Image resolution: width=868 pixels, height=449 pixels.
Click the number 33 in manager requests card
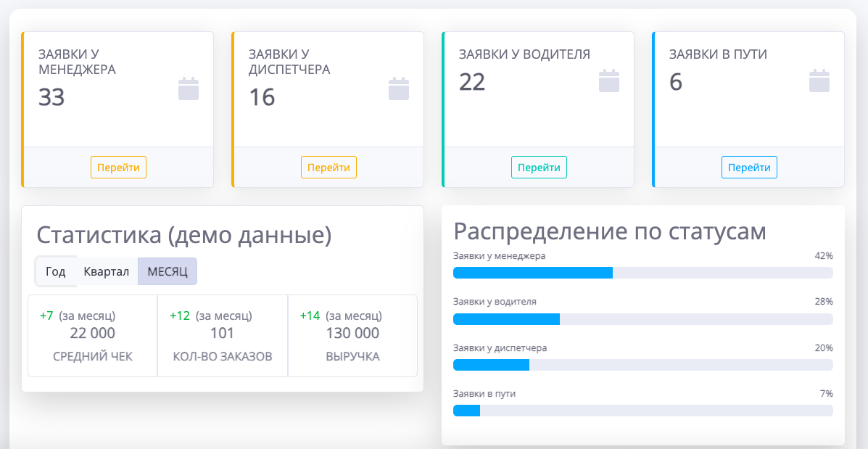point(51,97)
